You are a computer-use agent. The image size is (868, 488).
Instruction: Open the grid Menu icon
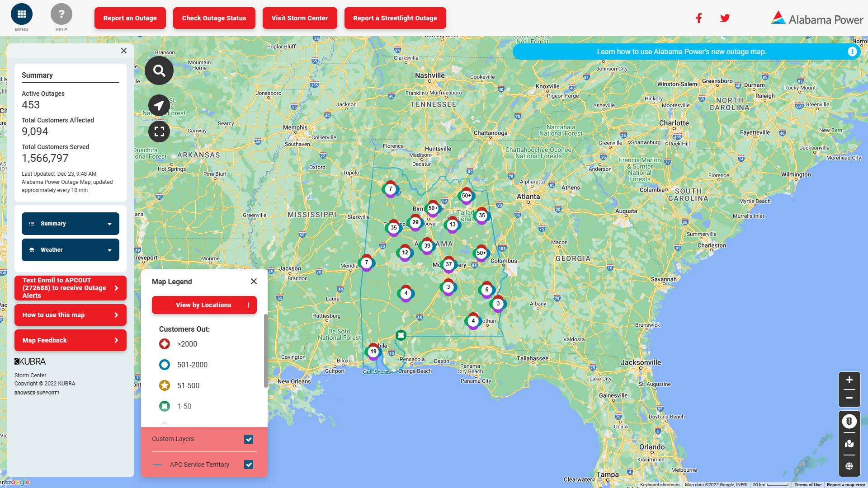coord(21,14)
